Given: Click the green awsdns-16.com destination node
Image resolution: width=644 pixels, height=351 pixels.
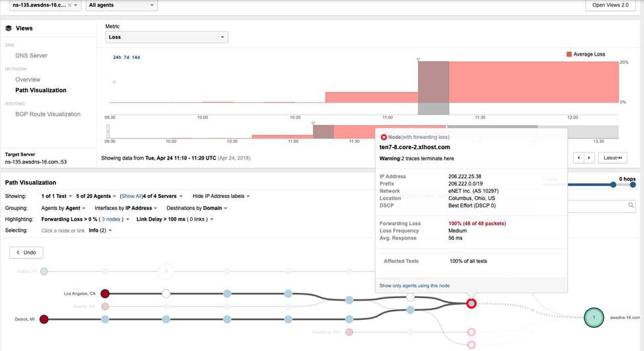Looking at the screenshot, I should point(594,319).
